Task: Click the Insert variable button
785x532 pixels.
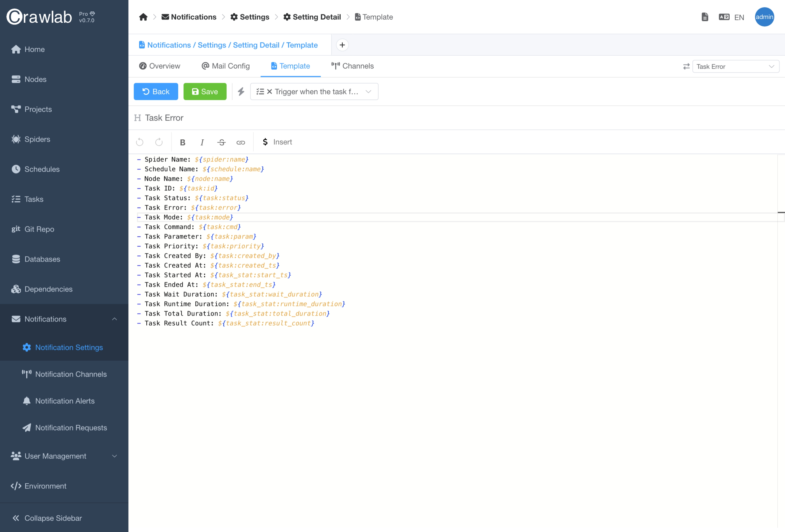Action: click(277, 142)
